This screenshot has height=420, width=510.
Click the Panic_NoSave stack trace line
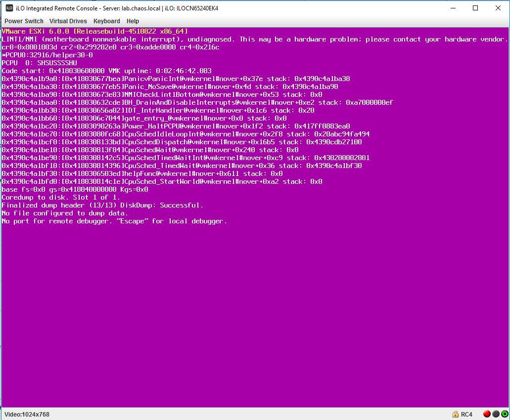click(x=170, y=86)
